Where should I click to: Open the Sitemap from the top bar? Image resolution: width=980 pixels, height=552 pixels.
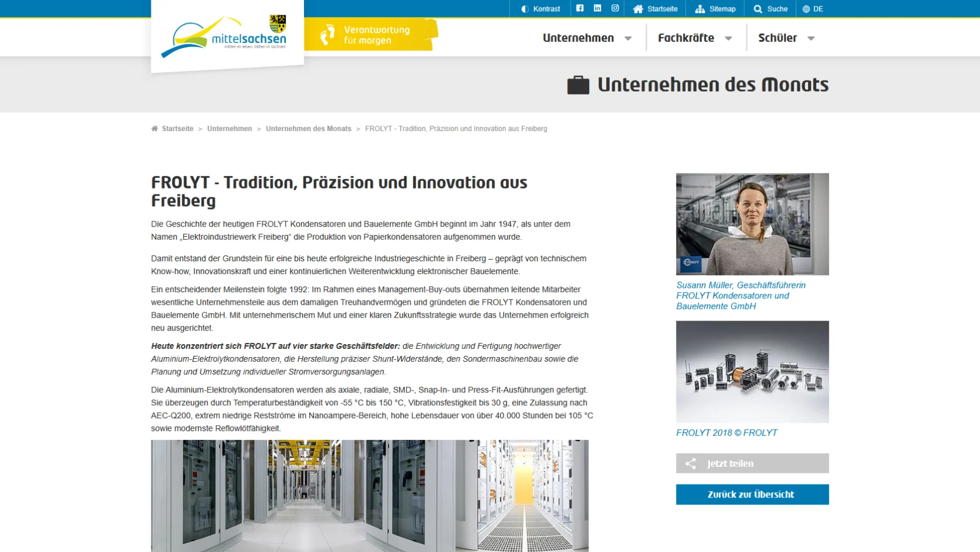[715, 9]
